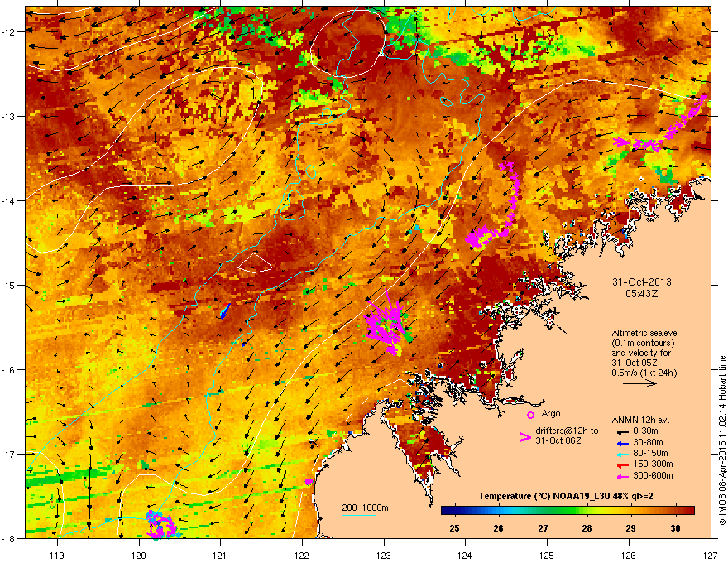Click the 0.5m/s velocity scale arrow

639,383
